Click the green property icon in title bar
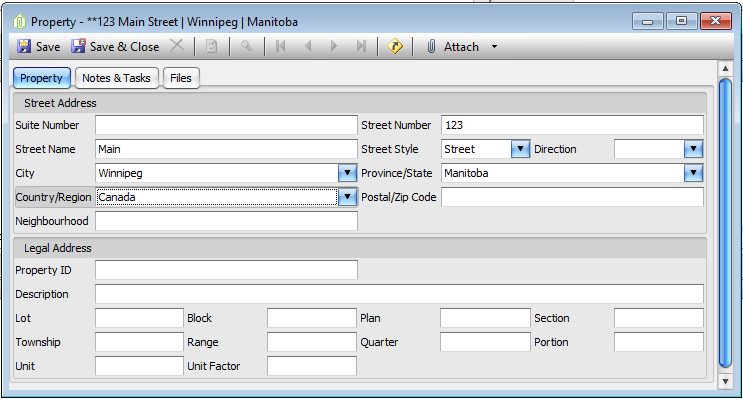 pos(19,22)
